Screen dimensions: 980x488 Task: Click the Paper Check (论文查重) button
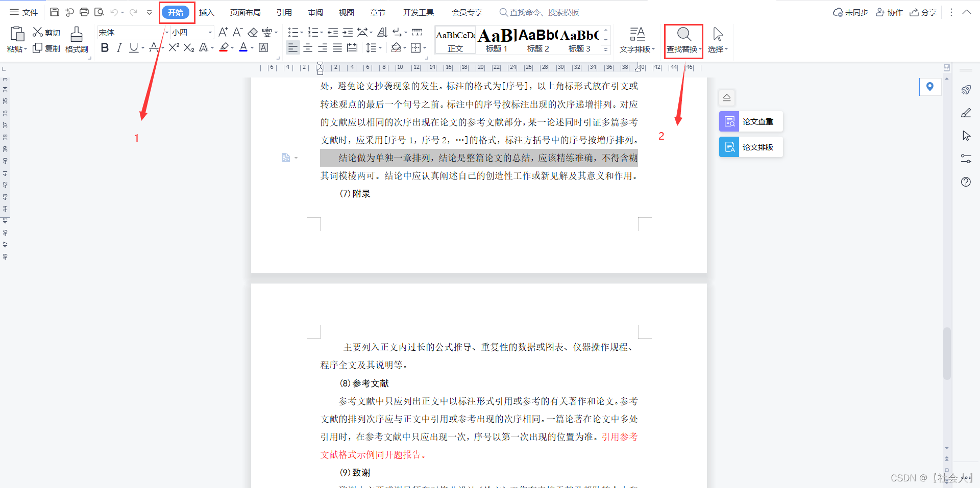tap(751, 121)
